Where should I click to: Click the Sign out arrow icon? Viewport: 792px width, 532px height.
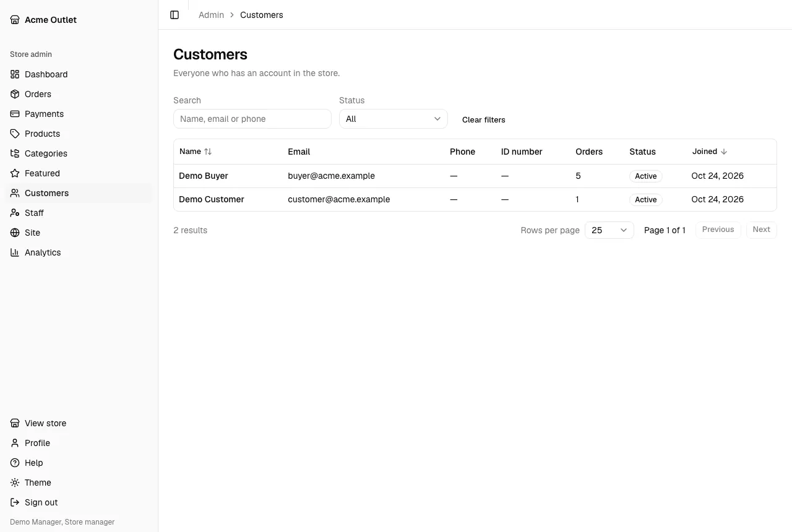[x=15, y=502]
